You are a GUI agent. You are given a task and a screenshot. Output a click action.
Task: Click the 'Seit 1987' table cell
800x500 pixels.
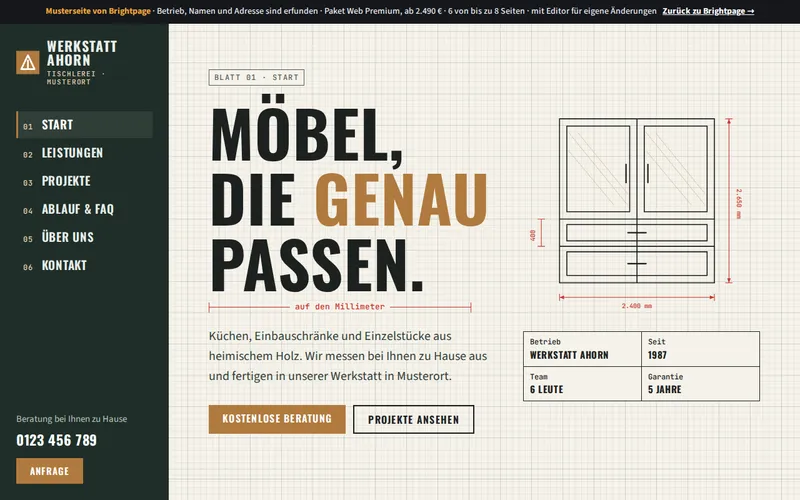click(701, 349)
